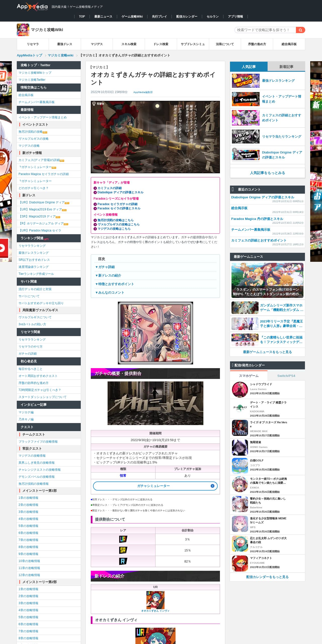Click the オオカミずきんガチャ main banner image
This screenshot has height=644, width=322.
pos(155,137)
